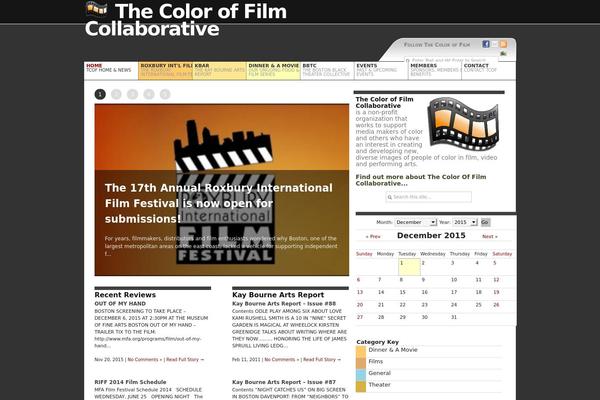Click the December 2015 calendar title

click(431, 235)
